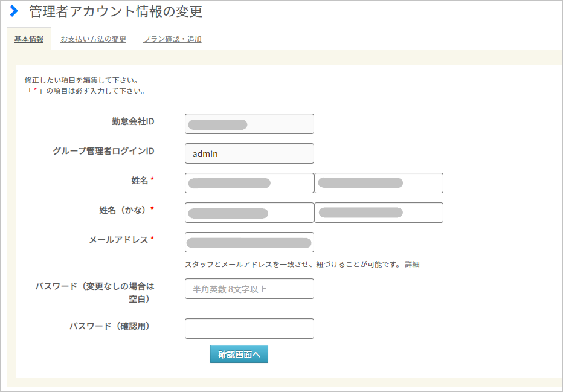The height and width of the screenshot is (392, 563).
Task: Click the blue chevron icon beside the page title
Action: [x=14, y=11]
